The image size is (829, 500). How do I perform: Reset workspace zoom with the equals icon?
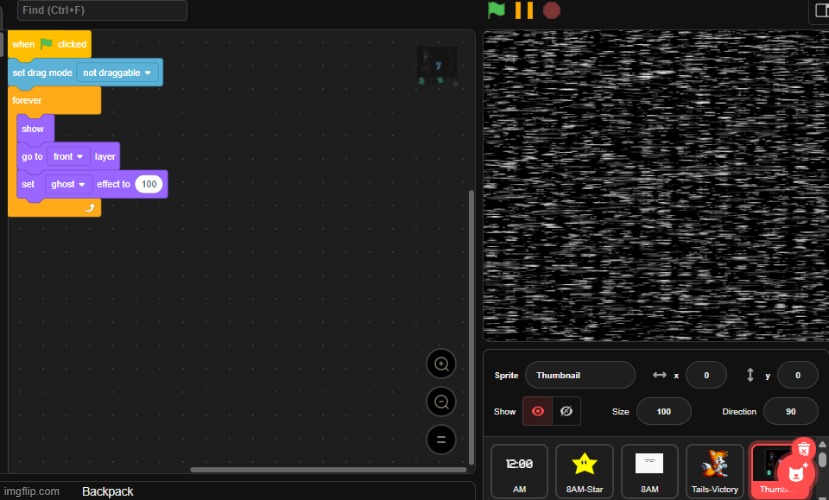click(x=440, y=439)
